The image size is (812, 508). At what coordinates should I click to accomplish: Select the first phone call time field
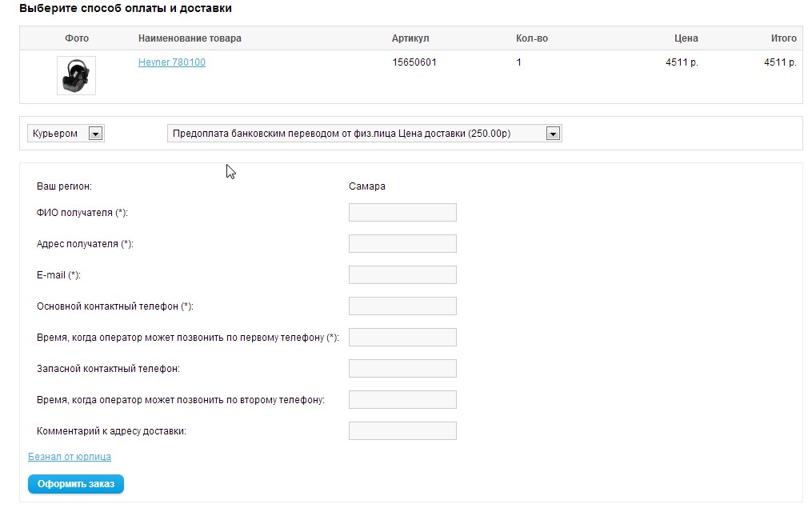[402, 337]
